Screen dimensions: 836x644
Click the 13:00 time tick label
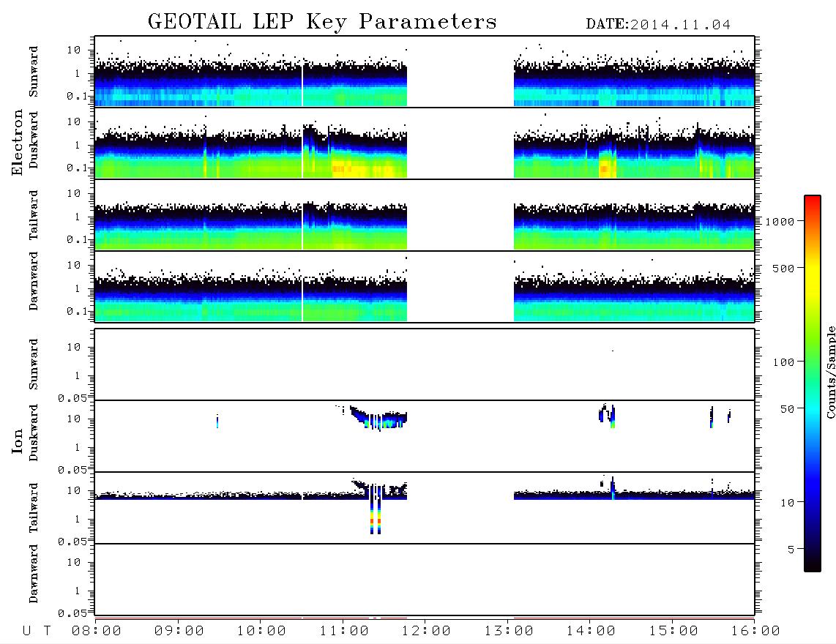(509, 632)
